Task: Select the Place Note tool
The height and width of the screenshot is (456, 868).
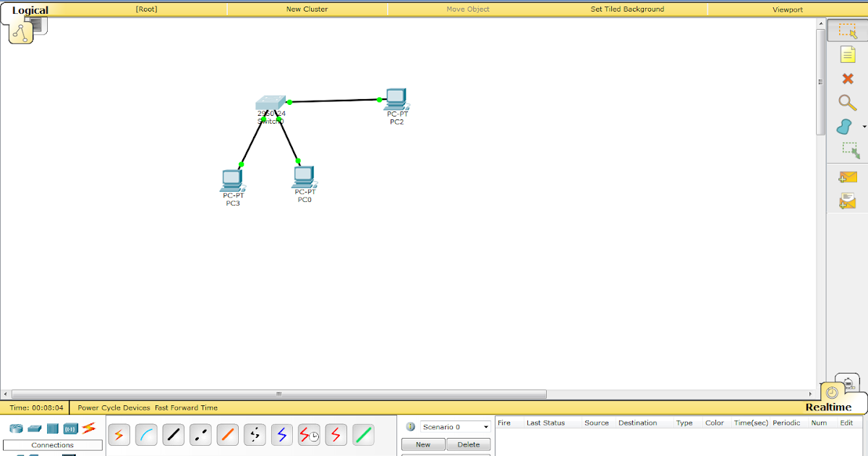Action: click(x=847, y=54)
